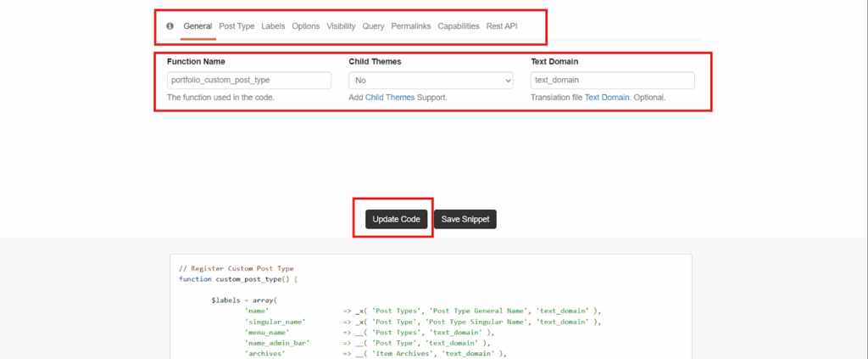Open the Query tab
This screenshot has height=359, width=868.
coord(373,26)
